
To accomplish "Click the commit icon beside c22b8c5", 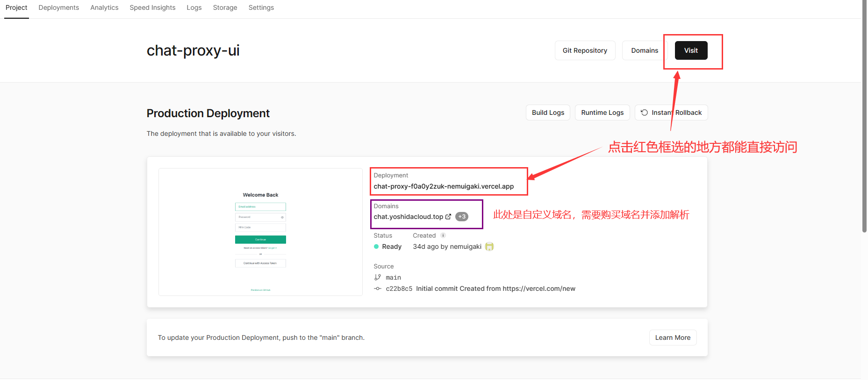I will [378, 289].
